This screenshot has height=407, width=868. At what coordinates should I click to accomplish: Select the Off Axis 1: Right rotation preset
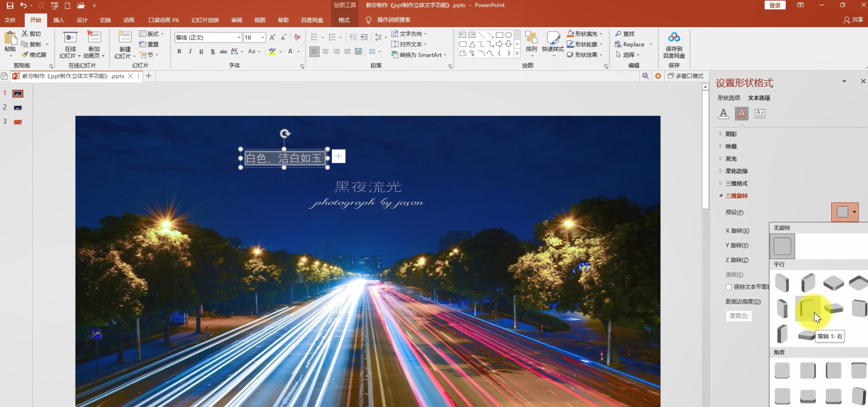pos(808,308)
